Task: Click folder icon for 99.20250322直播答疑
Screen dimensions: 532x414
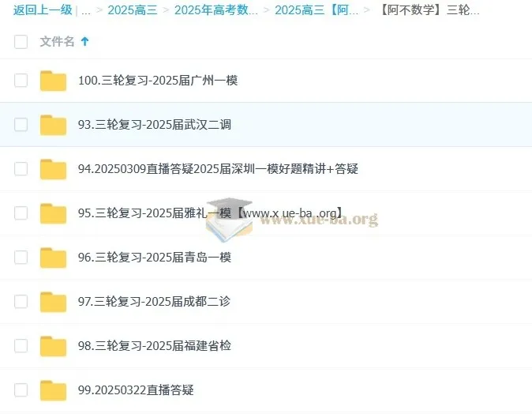Action: click(53, 390)
